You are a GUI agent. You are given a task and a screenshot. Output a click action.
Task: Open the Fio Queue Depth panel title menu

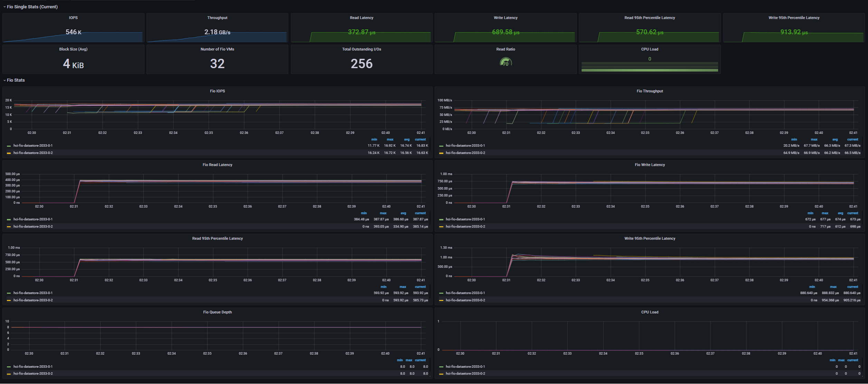217,312
